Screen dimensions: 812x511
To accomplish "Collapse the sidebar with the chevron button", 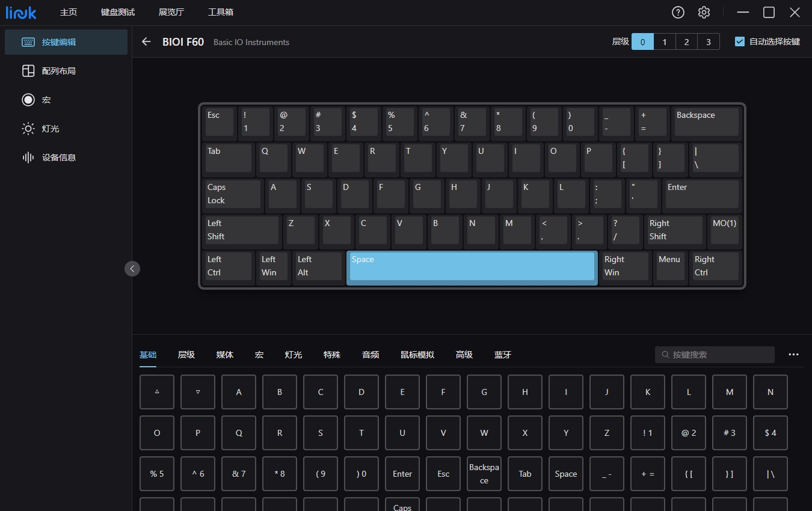I will click(x=132, y=268).
